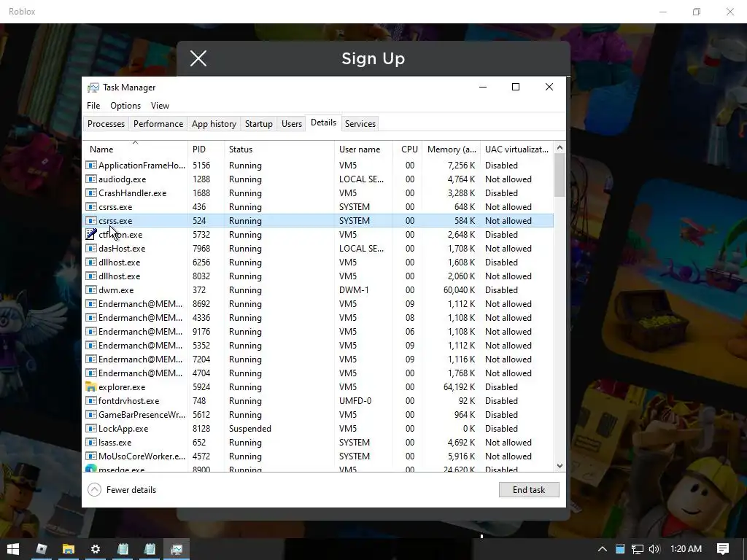Click the DWM-1 user name cell

[x=354, y=290]
